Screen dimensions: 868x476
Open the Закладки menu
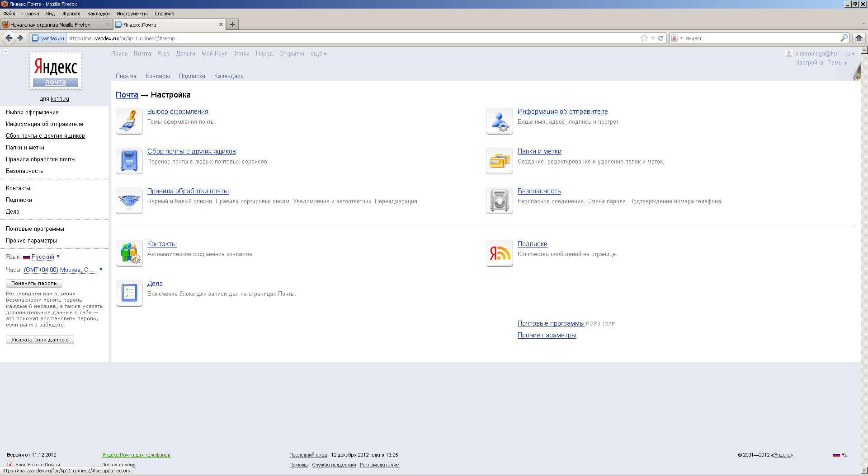coord(98,14)
